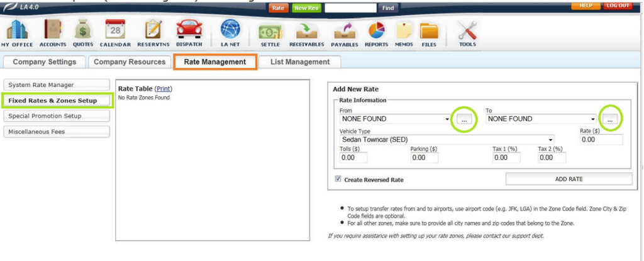Click the ADD RATE button
The image size is (644, 261).
click(x=569, y=179)
